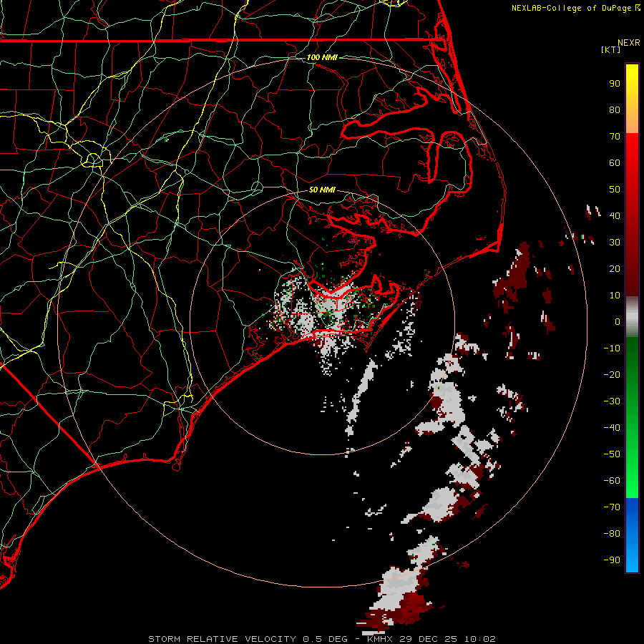The height and width of the screenshot is (644, 644).
Task: Click the yellow segment of the color bar
Action: [x=632, y=99]
